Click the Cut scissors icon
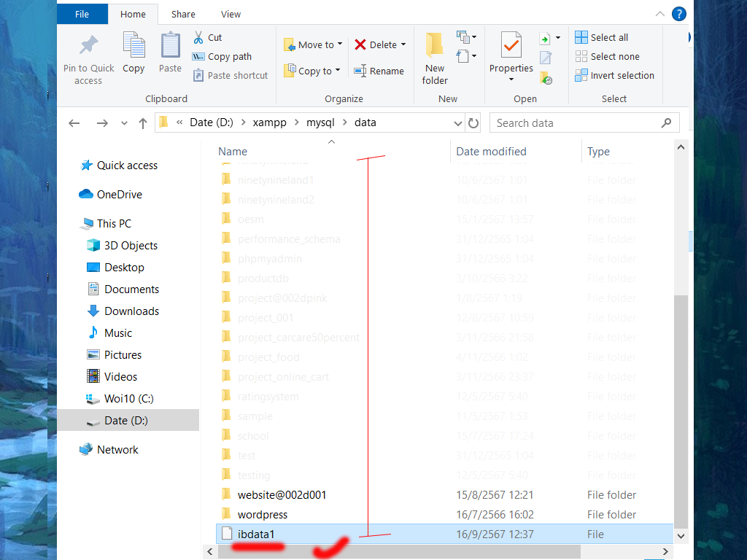Image resolution: width=747 pixels, height=560 pixels. tap(198, 37)
